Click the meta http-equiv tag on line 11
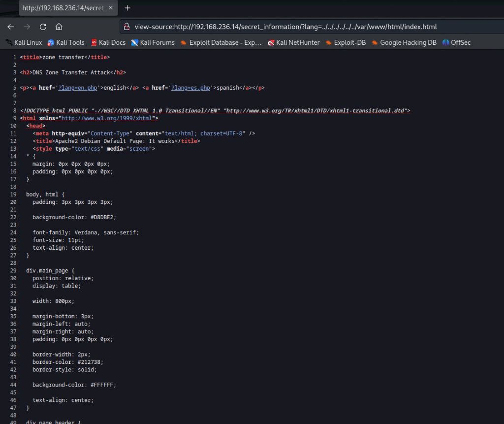Image resolution: width=504 pixels, height=424 pixels. pos(144,133)
